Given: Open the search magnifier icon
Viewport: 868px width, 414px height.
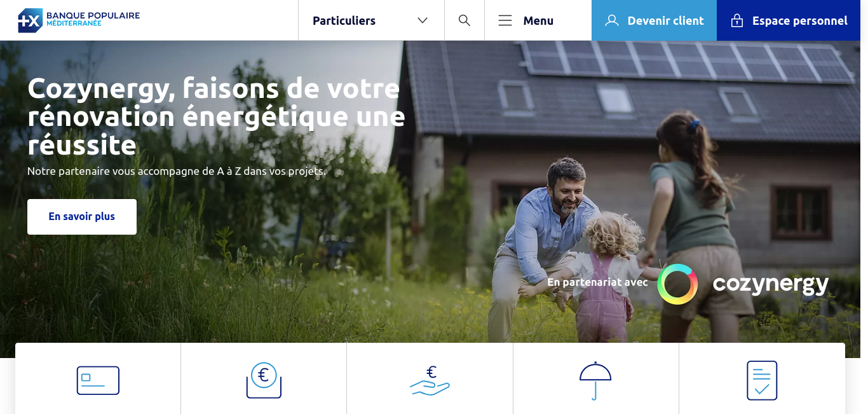Looking at the screenshot, I should (465, 20).
